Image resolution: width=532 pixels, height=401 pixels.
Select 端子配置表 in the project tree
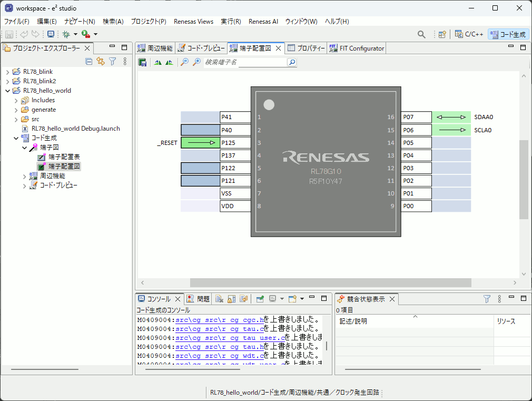(64, 157)
